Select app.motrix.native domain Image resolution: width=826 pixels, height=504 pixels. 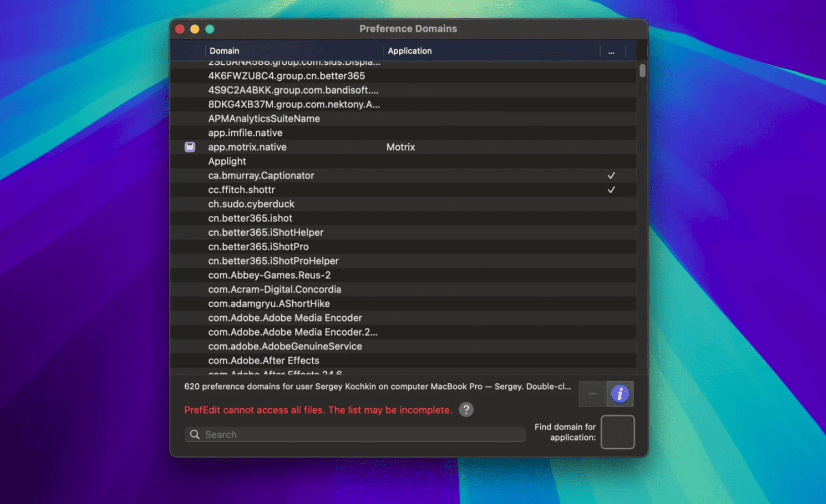[247, 147]
